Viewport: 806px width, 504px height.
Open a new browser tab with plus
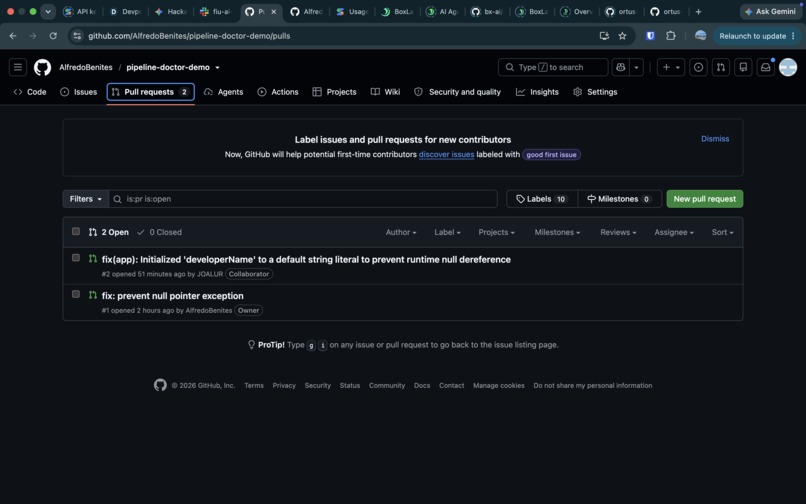[698, 11]
